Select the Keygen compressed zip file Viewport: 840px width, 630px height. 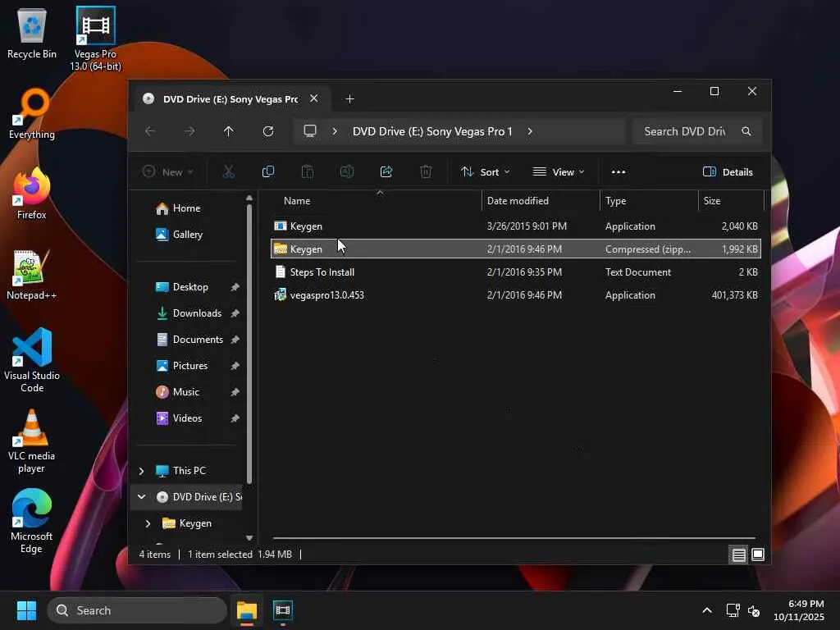tap(515, 249)
